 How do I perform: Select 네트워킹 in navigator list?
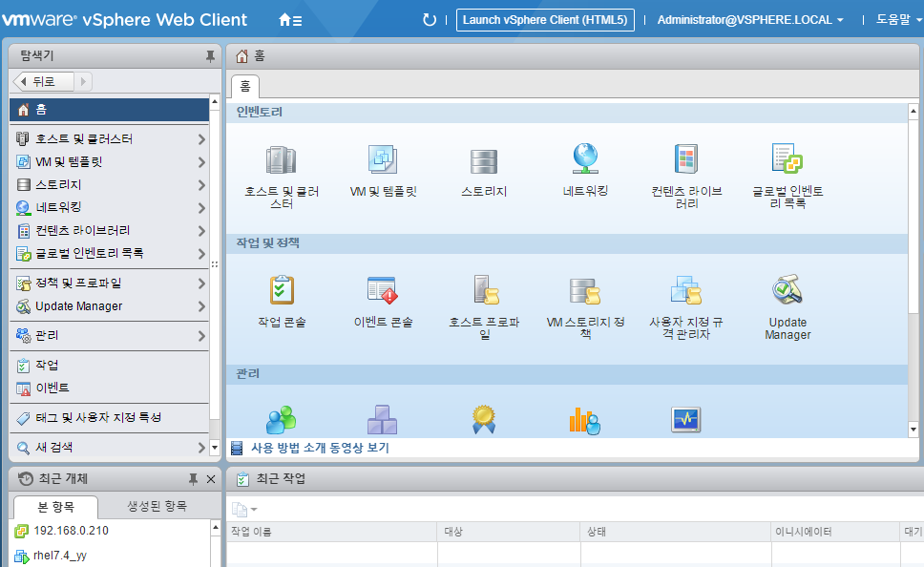coord(110,207)
